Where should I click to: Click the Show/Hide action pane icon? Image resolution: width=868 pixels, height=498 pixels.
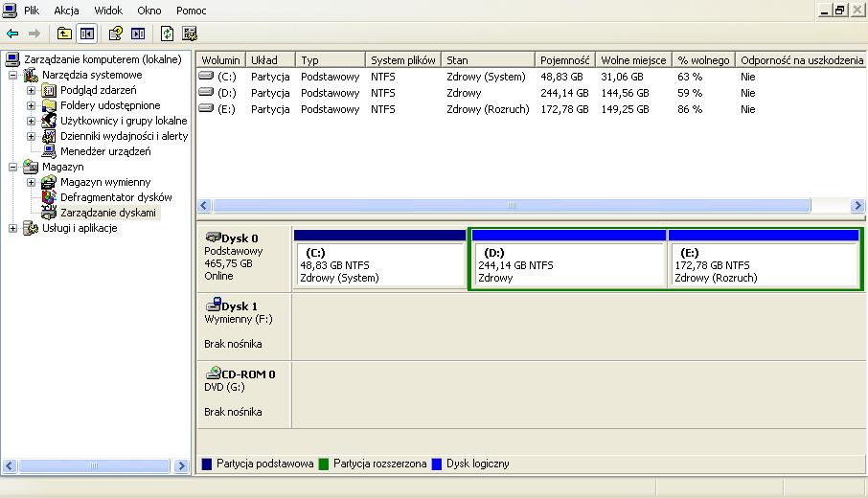(138, 34)
